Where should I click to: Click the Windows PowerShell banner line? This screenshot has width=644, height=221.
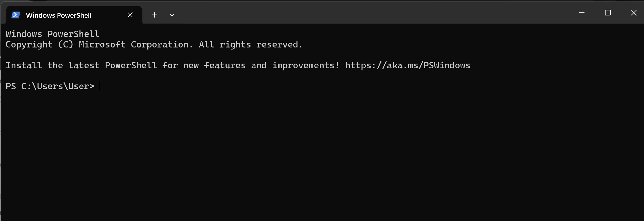(x=52, y=34)
